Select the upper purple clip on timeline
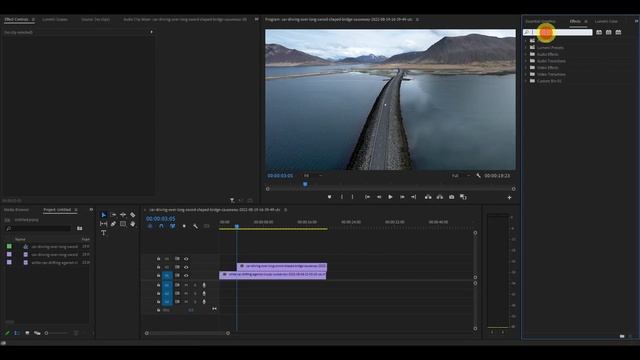 pyautogui.click(x=282, y=267)
